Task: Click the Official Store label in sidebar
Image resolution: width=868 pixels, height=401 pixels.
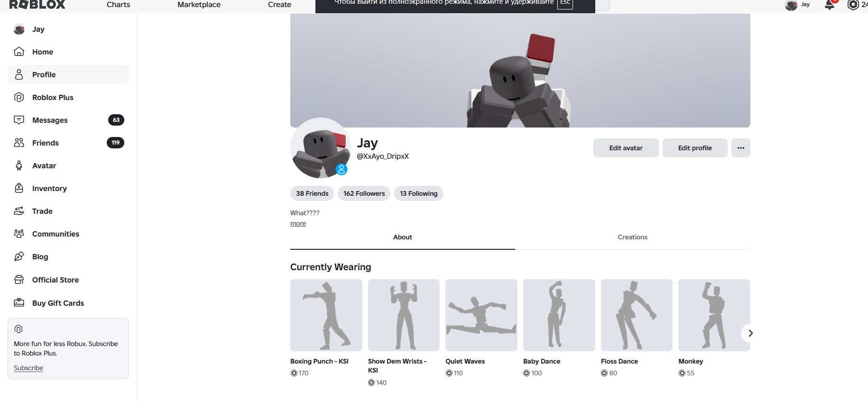Action: [x=55, y=280]
